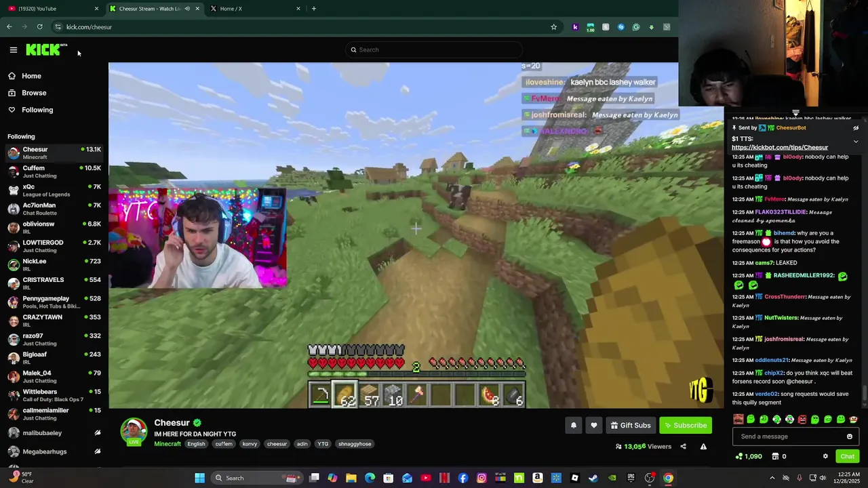The height and width of the screenshot is (488, 868).
Task: Open the chat shop icon
Action: click(x=775, y=456)
